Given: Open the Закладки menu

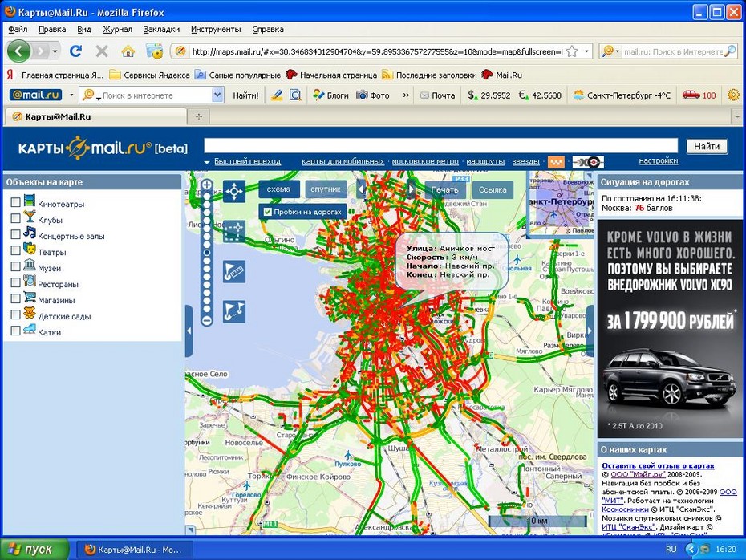Looking at the screenshot, I should 161,29.
